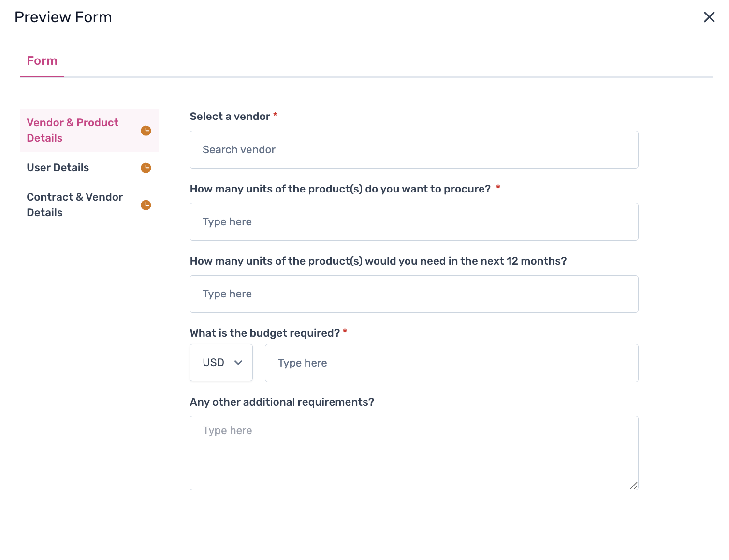Focus the budget amount field
Screen dimensions: 729x560
point(452,363)
